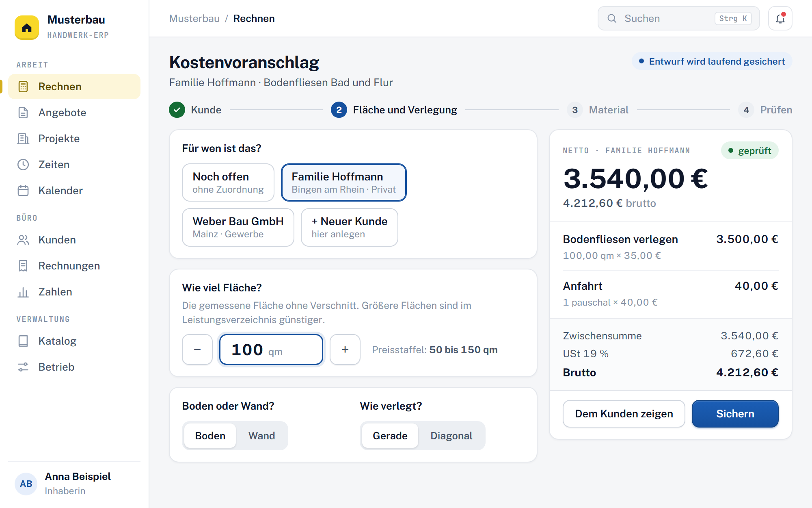Screen dimensions: 812x508
Task: Click the Musterbau house logo icon
Action: tap(27, 27)
